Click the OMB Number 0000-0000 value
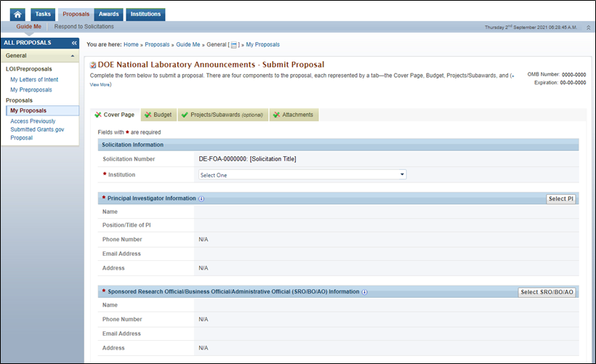This screenshot has width=596, height=364. (573, 75)
